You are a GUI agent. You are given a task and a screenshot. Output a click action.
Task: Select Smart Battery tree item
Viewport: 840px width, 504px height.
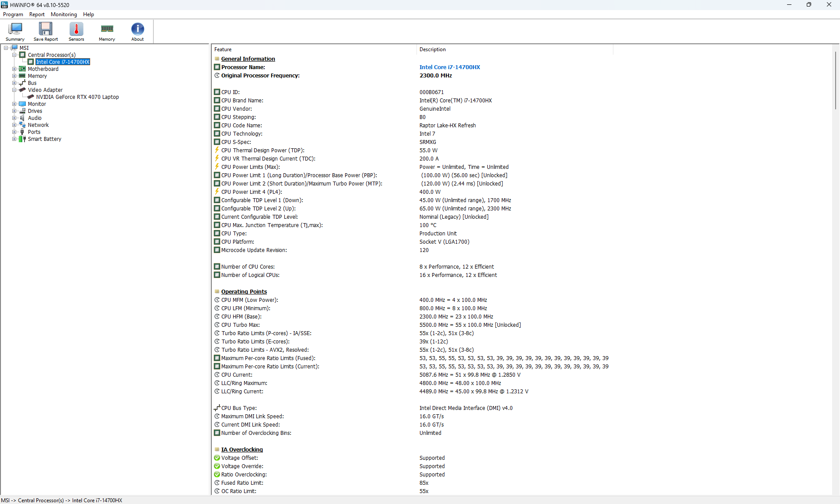tap(44, 139)
